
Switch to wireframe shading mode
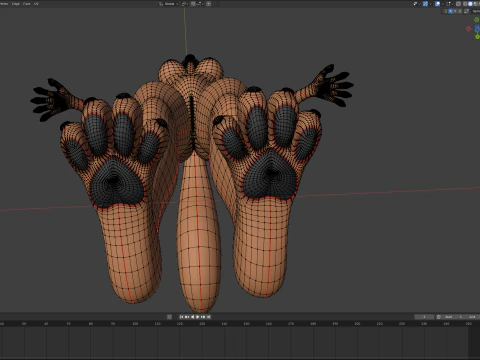[x=465, y=4]
